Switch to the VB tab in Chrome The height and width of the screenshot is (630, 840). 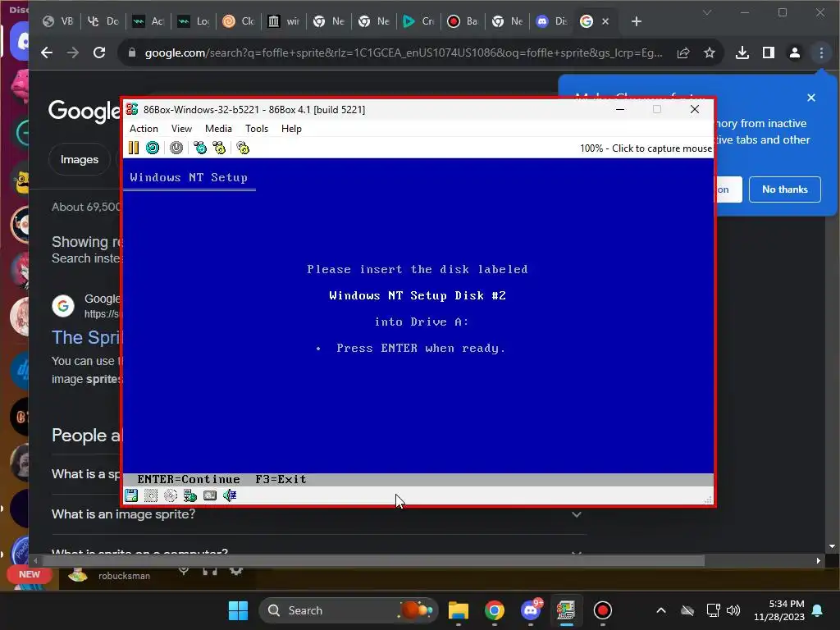pos(58,21)
